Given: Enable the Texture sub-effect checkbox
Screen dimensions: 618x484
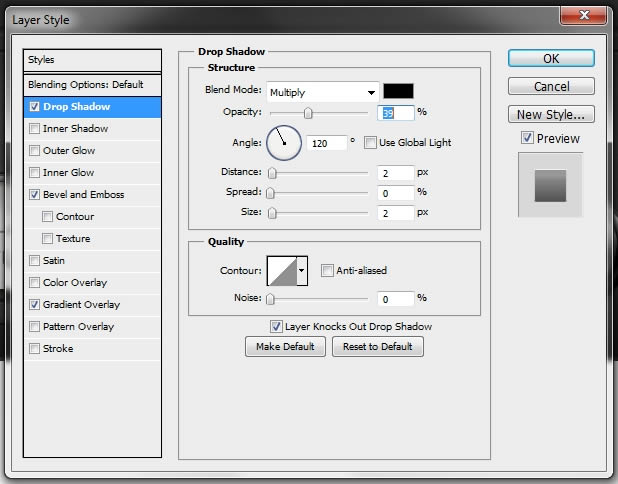Looking at the screenshot, I should 47,238.
